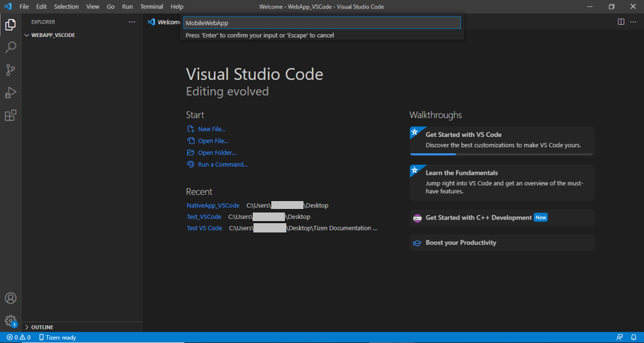Open Explorer's more actions ellipsis

point(131,22)
